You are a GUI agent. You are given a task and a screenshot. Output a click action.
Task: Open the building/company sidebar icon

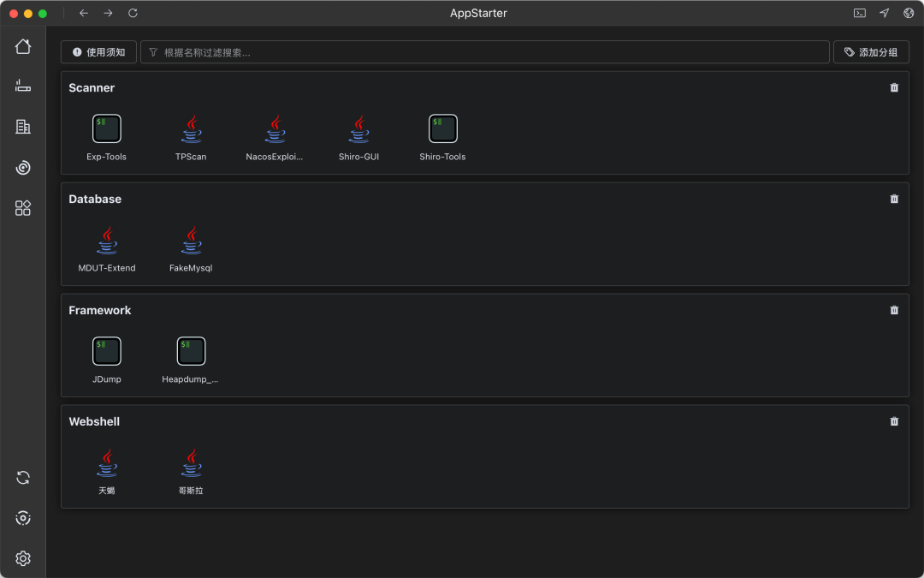click(23, 126)
